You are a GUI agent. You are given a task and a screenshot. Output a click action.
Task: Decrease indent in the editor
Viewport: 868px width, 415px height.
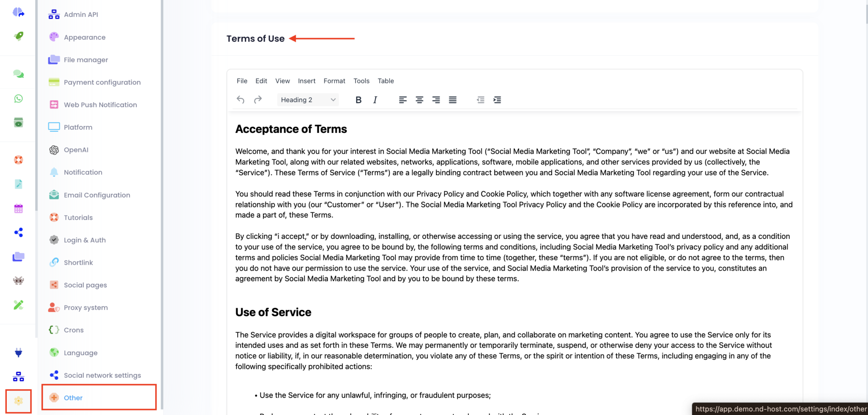[x=481, y=100]
